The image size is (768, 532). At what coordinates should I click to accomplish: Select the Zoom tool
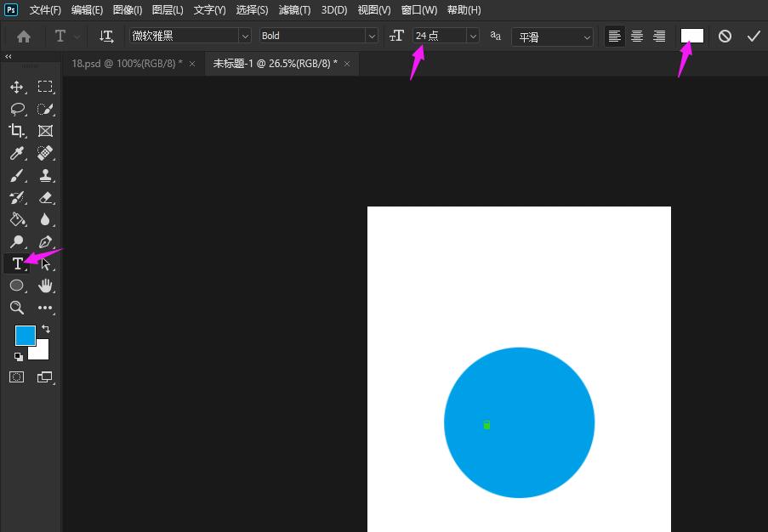(17, 308)
